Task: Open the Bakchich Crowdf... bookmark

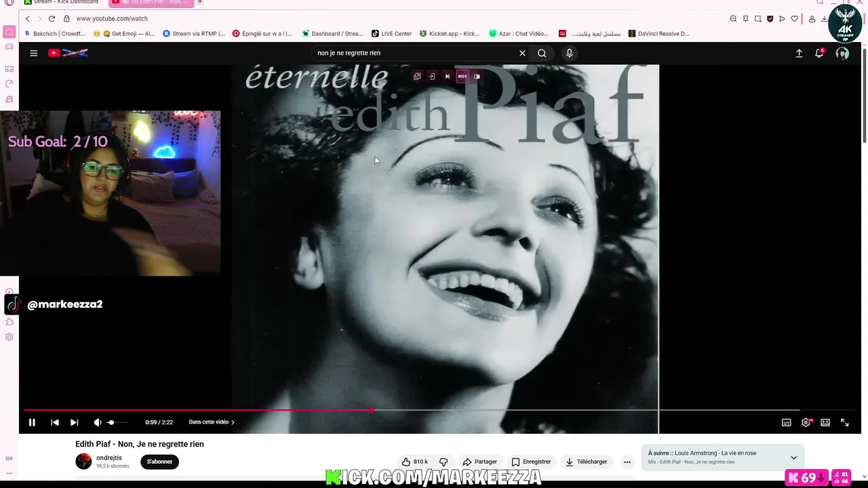Action: 55,34
